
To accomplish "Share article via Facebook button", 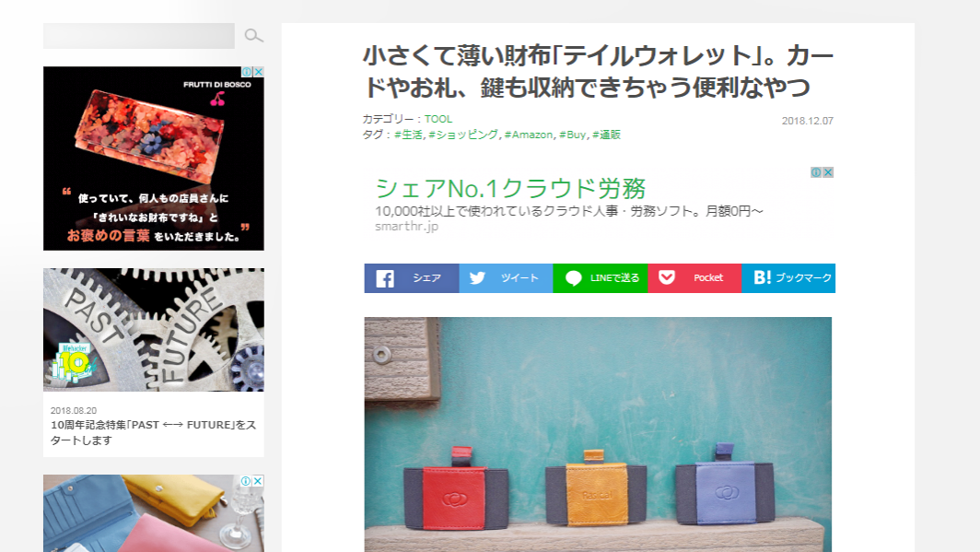I will (411, 278).
